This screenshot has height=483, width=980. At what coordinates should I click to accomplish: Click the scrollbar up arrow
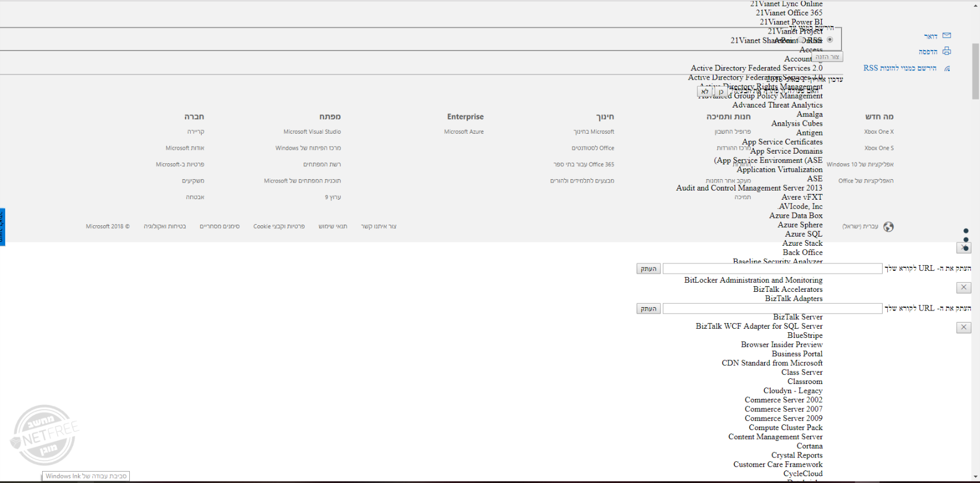(975, 5)
